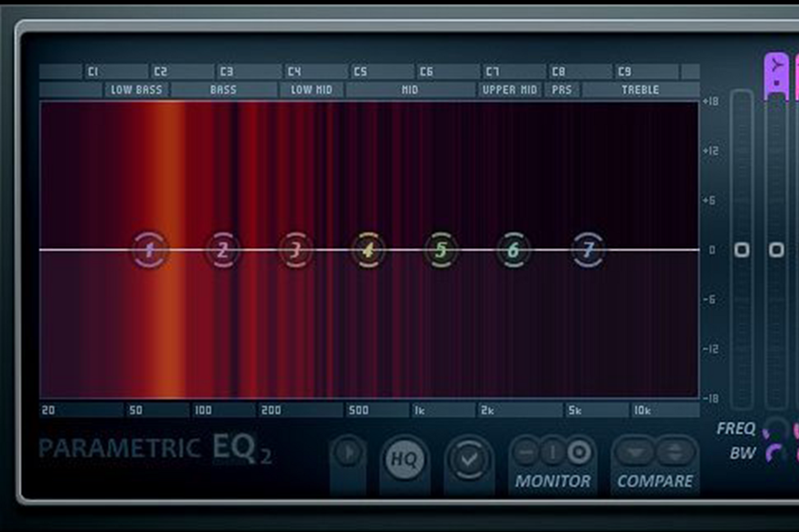Image resolution: width=799 pixels, height=532 pixels.
Task: Set monitor to circle heatmap mode
Action: pos(579,453)
